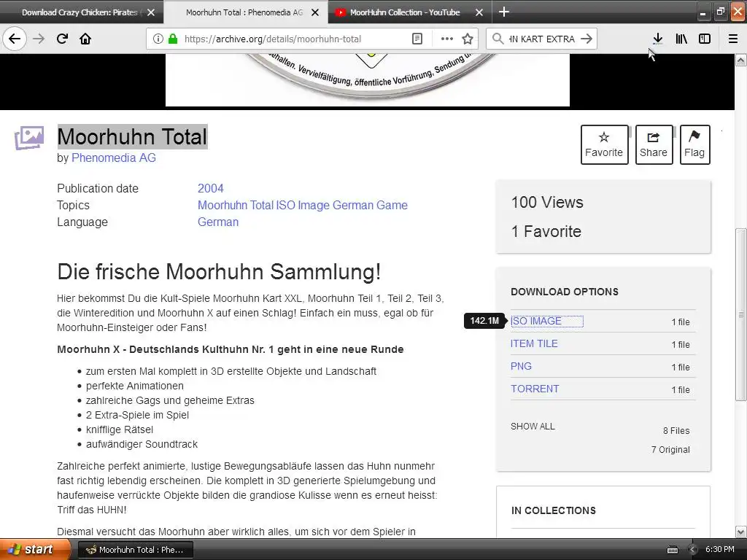The width and height of the screenshot is (747, 560).
Task: Open a new tab with plus button
Action: coord(504,12)
